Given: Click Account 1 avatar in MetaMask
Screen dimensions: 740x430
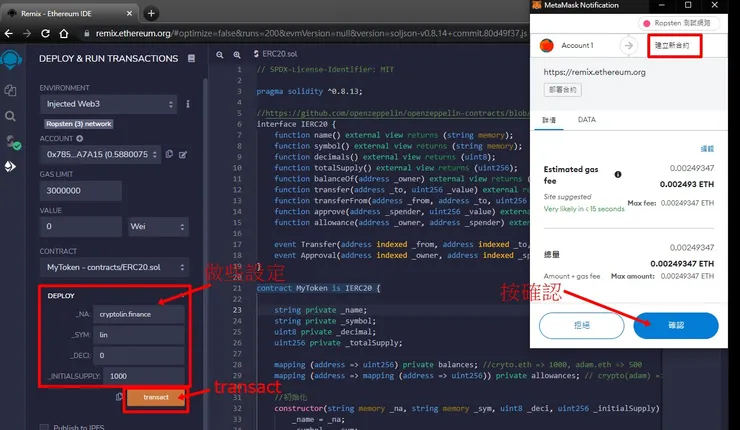Looking at the screenshot, I should pos(547,46).
